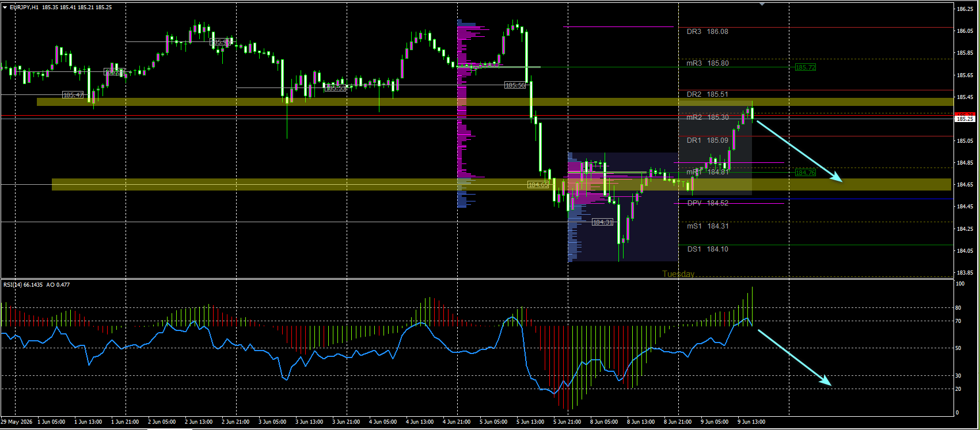Select the DR3 186.08 pivot label

(707, 32)
